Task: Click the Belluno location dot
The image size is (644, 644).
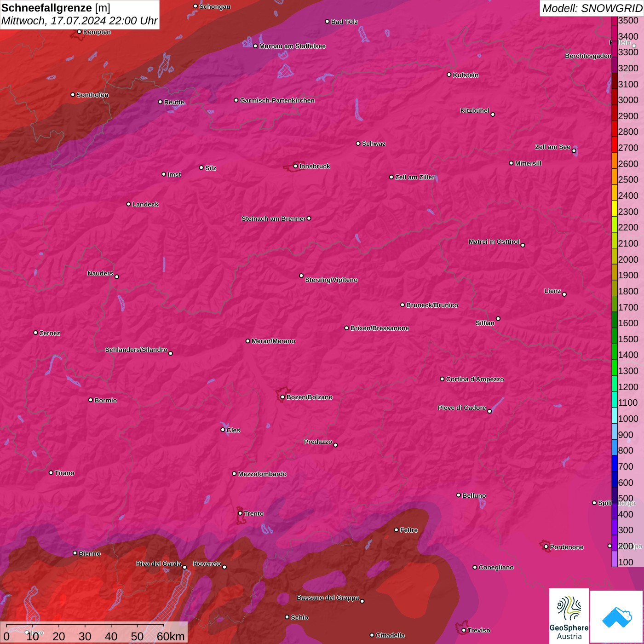Action: pyautogui.click(x=458, y=495)
